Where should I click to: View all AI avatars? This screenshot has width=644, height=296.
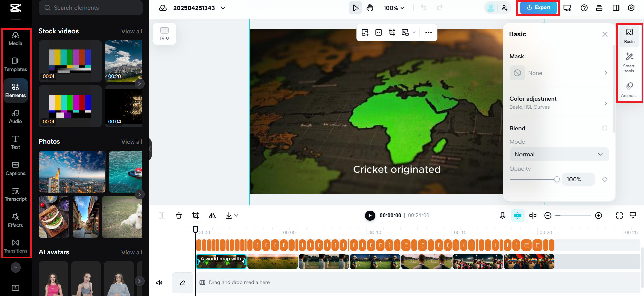[132, 252]
